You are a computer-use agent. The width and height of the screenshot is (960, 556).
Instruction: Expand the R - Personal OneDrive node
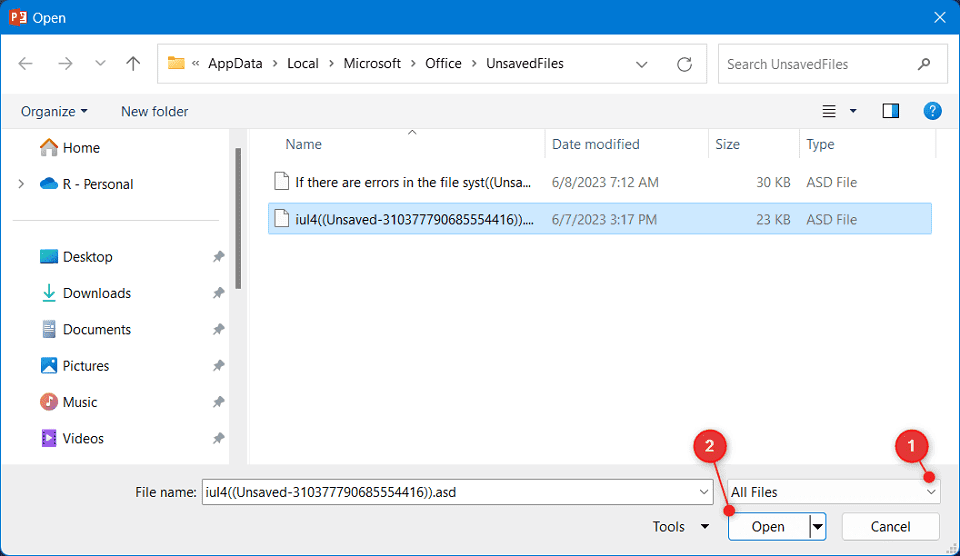click(21, 184)
